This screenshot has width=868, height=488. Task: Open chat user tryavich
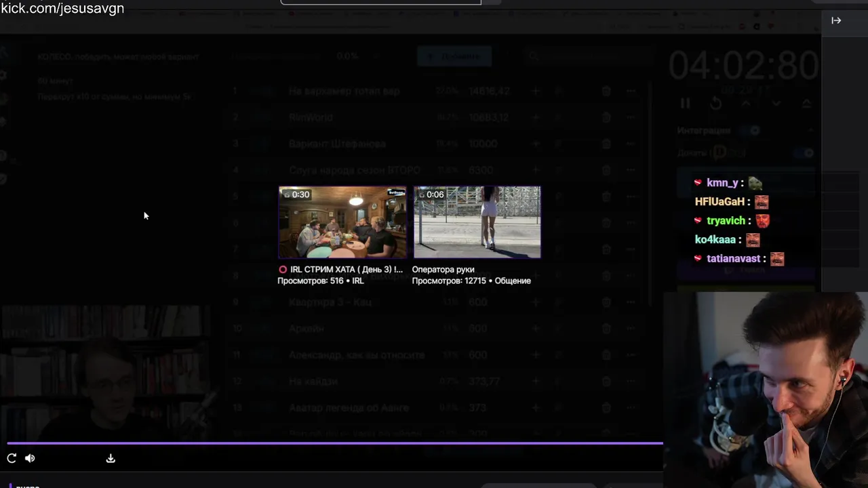726,220
